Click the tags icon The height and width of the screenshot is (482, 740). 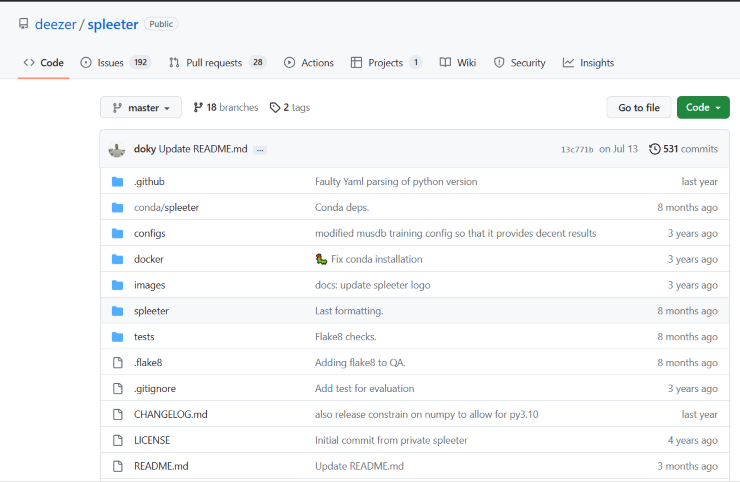click(275, 107)
